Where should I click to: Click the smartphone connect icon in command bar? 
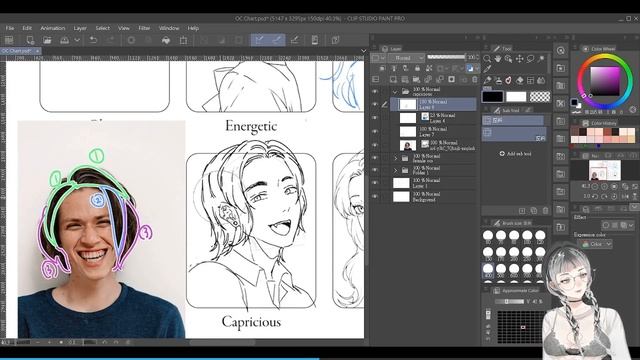click(315, 40)
